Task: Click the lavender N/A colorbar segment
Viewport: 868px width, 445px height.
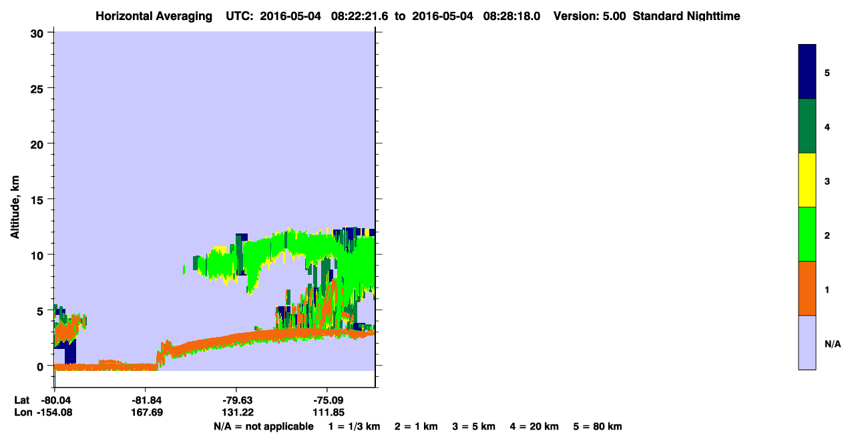Action: pyautogui.click(x=807, y=342)
